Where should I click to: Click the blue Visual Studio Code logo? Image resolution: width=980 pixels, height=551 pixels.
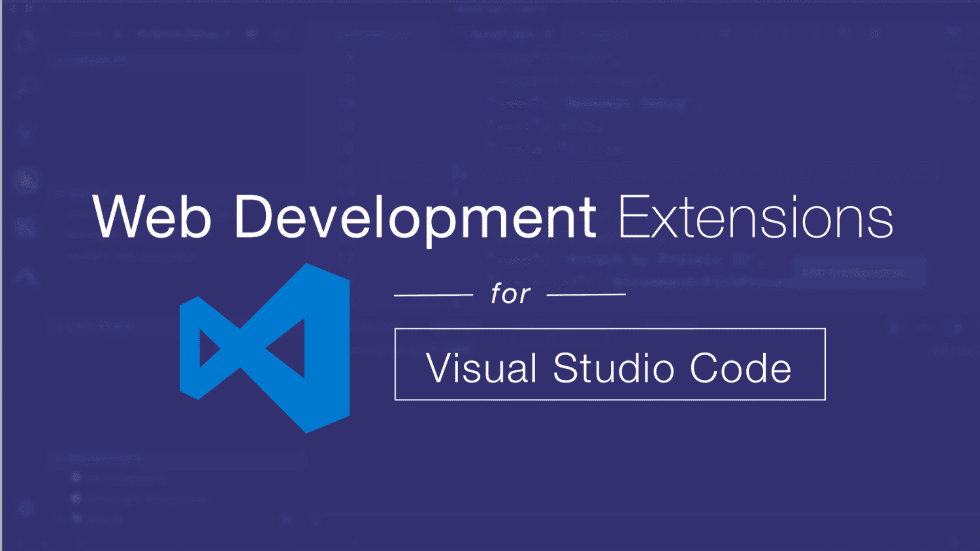265,348
